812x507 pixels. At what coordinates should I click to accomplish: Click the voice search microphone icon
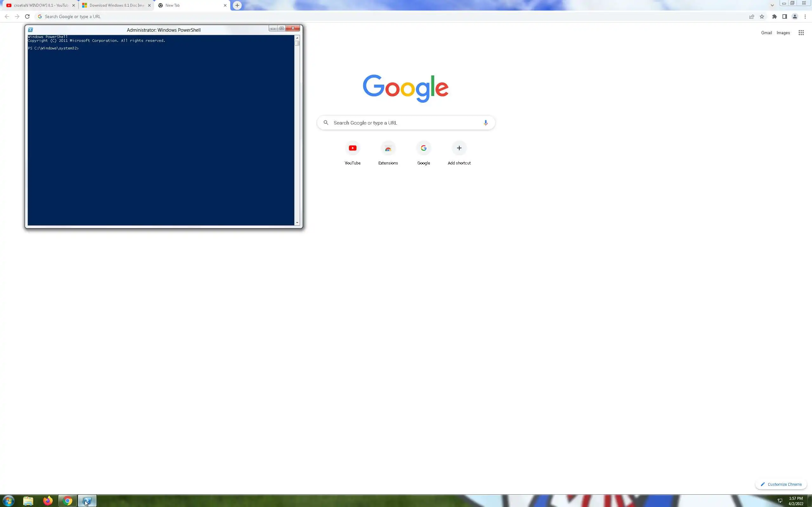click(485, 123)
